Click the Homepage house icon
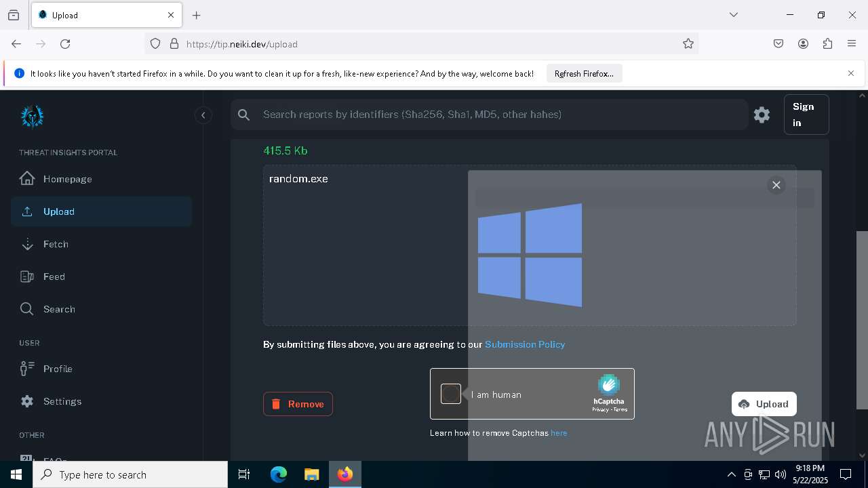Viewport: 868px width, 488px height. (27, 178)
